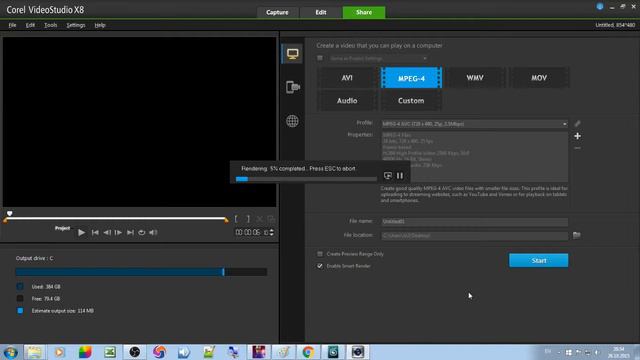Switch to the Share tab

(364, 12)
